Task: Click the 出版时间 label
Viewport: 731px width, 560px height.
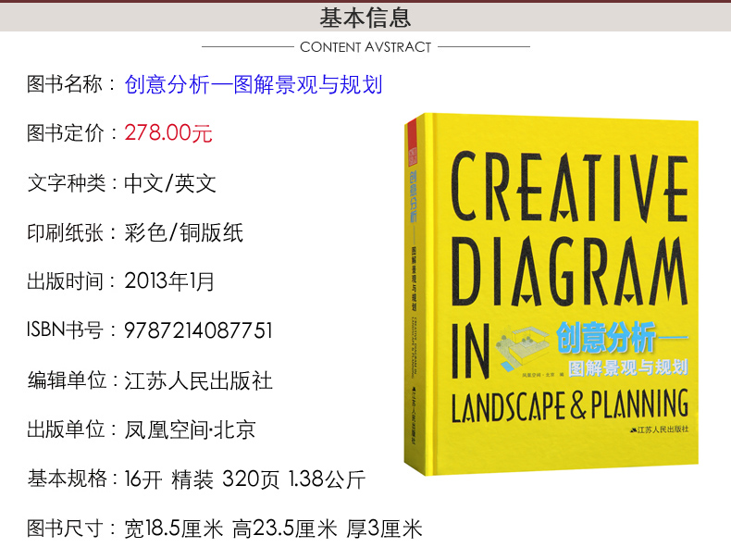Action: tap(65, 281)
